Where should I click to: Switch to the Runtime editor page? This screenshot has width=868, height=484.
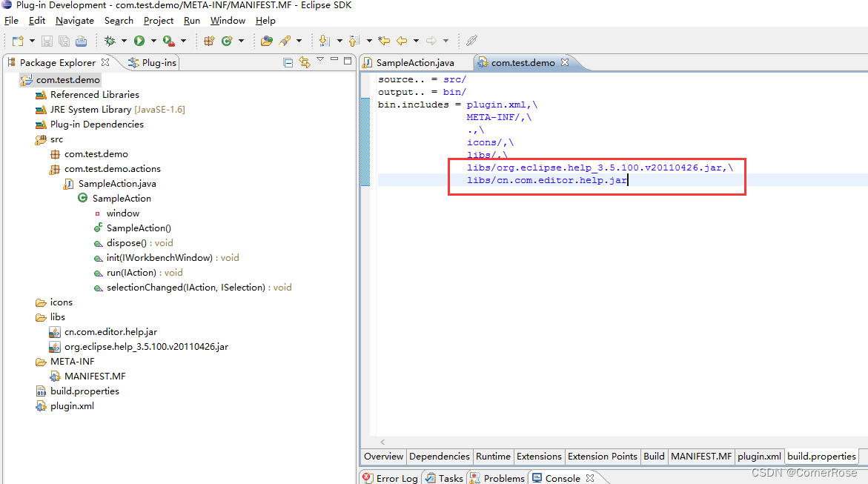coord(493,457)
